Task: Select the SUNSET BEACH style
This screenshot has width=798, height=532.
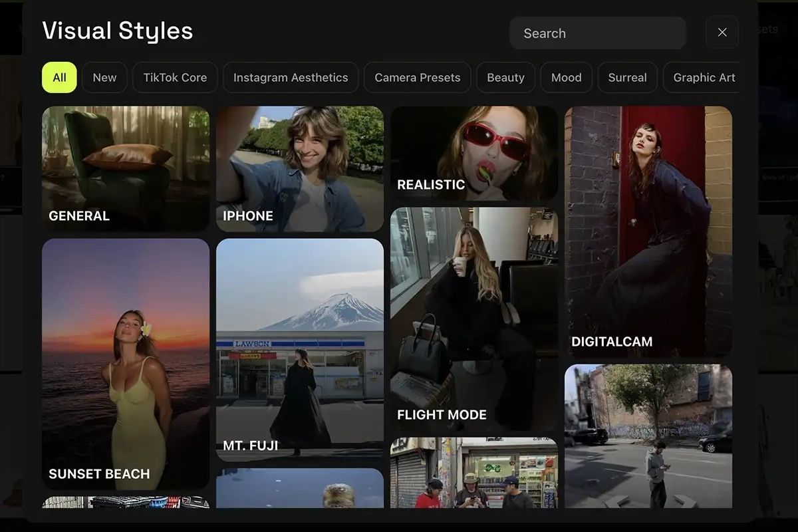Action: pos(126,364)
